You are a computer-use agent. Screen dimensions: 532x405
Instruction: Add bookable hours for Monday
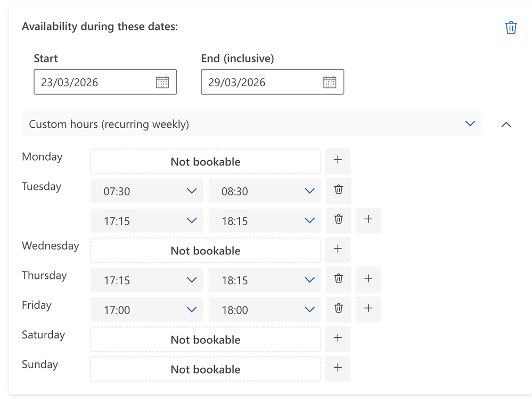click(338, 161)
